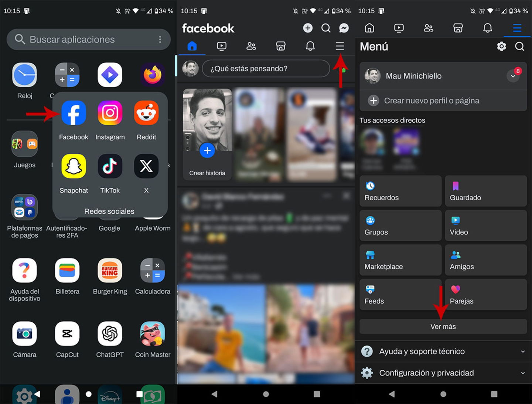The height and width of the screenshot is (404, 532).
Task: Tap Ver más button
Action: 443,327
